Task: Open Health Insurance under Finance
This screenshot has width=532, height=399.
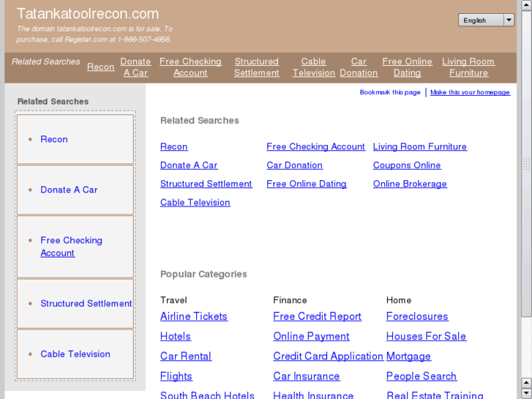Action: tap(313, 395)
